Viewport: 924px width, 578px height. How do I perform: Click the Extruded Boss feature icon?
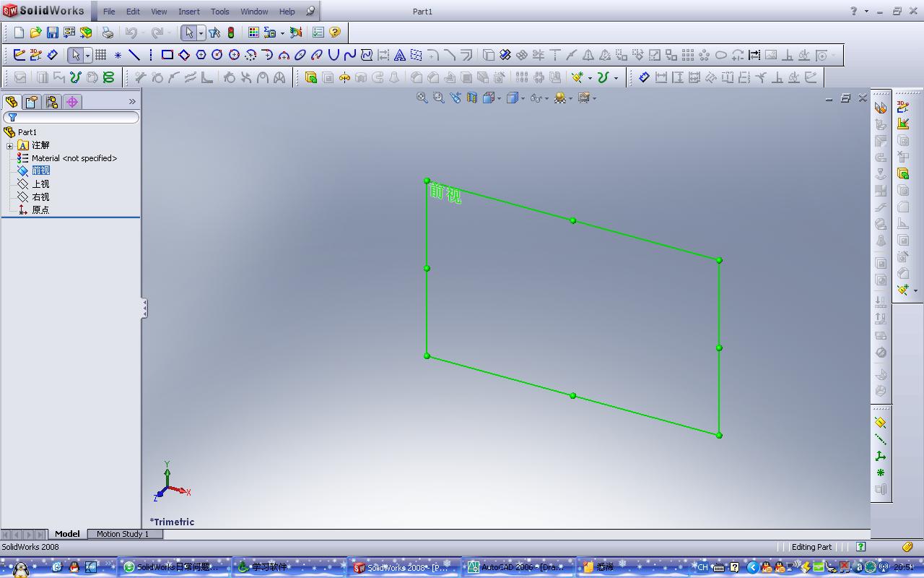(311, 77)
